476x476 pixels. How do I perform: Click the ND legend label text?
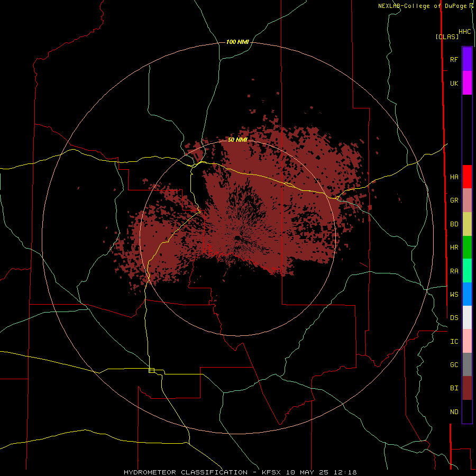point(454,412)
